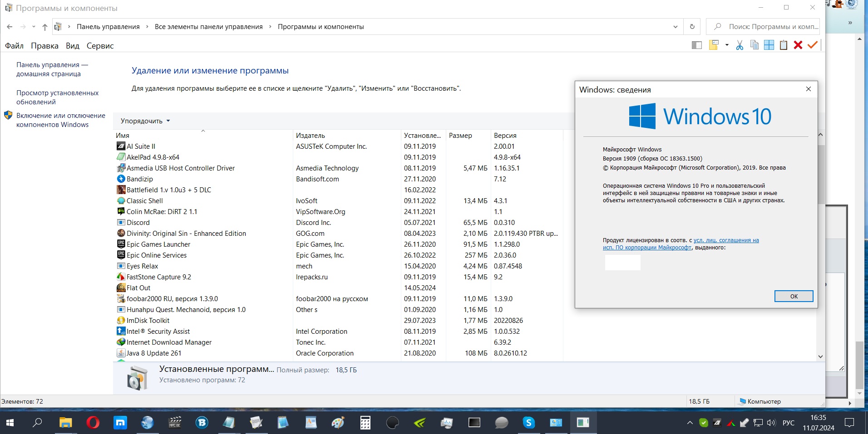The image size is (868, 434).
Task: Open Opera browser from the taskbar
Action: click(x=93, y=423)
